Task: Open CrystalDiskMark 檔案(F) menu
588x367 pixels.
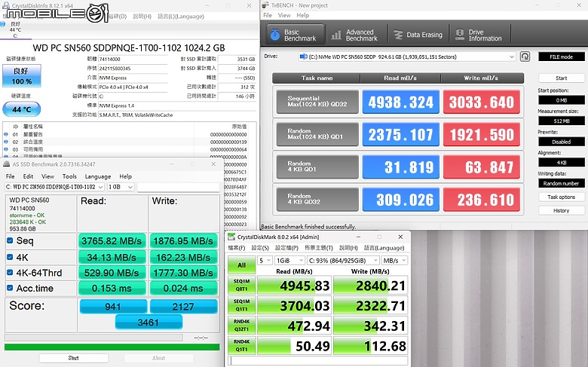Action: 237,248
